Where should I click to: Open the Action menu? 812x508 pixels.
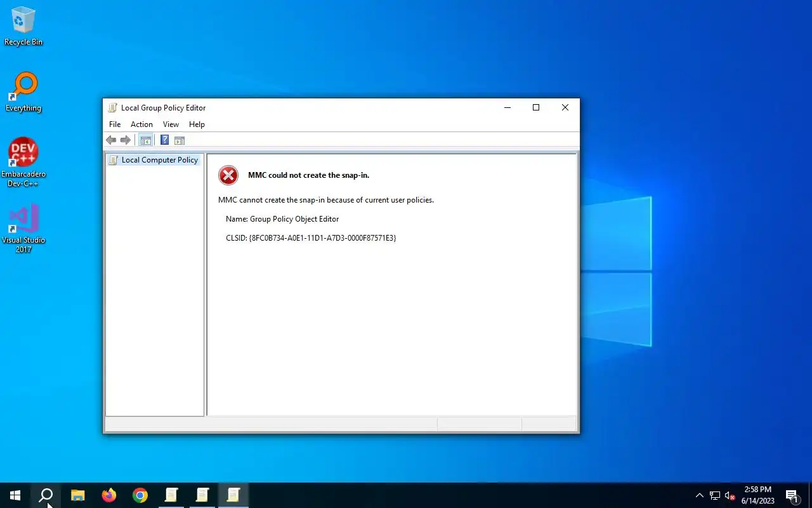point(141,124)
